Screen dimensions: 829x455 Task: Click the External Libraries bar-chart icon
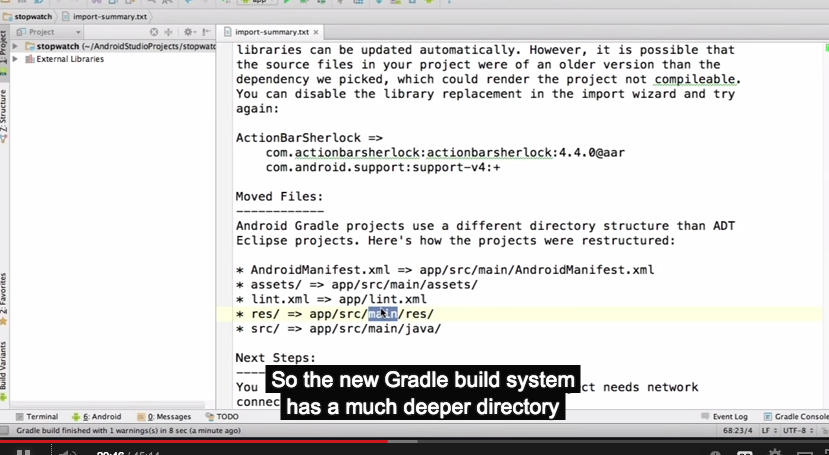pyautogui.click(x=30, y=59)
